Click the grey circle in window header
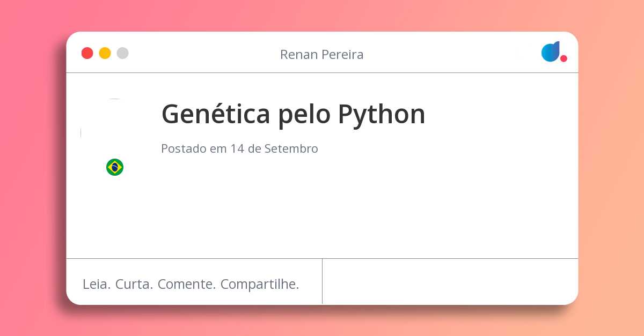 point(123,53)
